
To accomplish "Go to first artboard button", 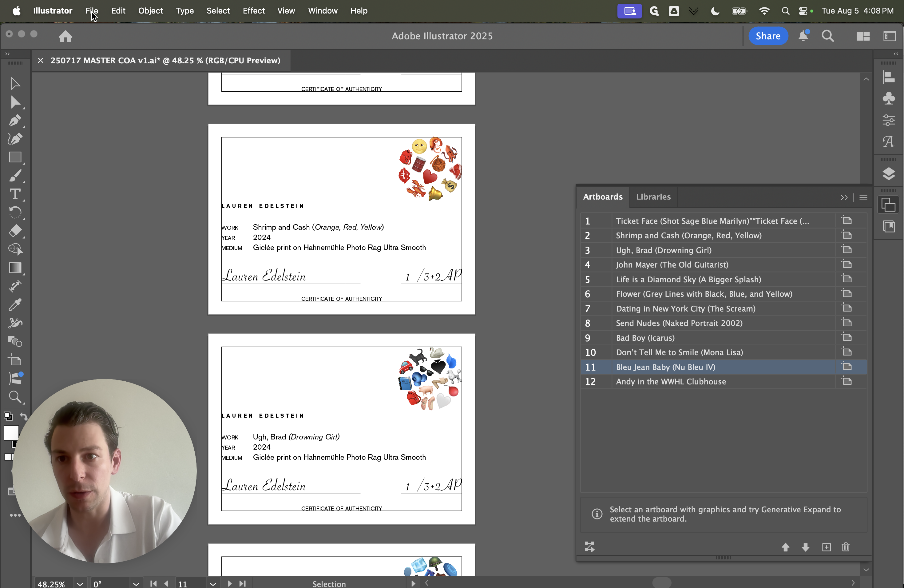I will pos(153,583).
